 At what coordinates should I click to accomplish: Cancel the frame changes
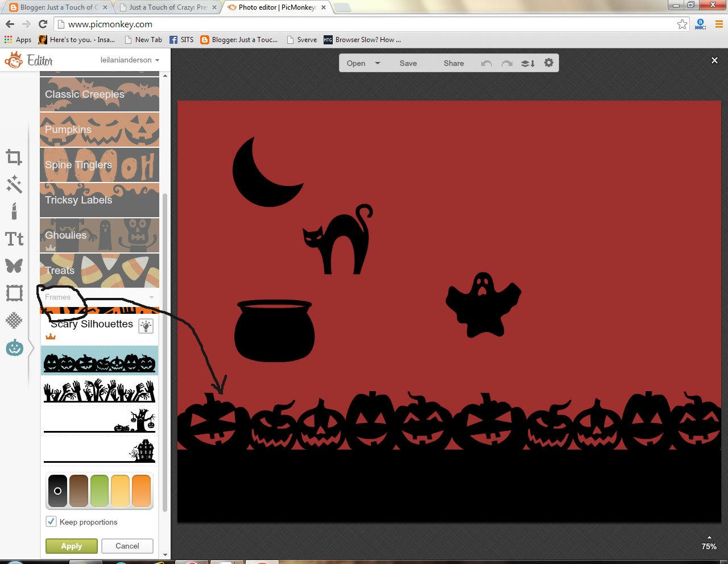coord(127,546)
